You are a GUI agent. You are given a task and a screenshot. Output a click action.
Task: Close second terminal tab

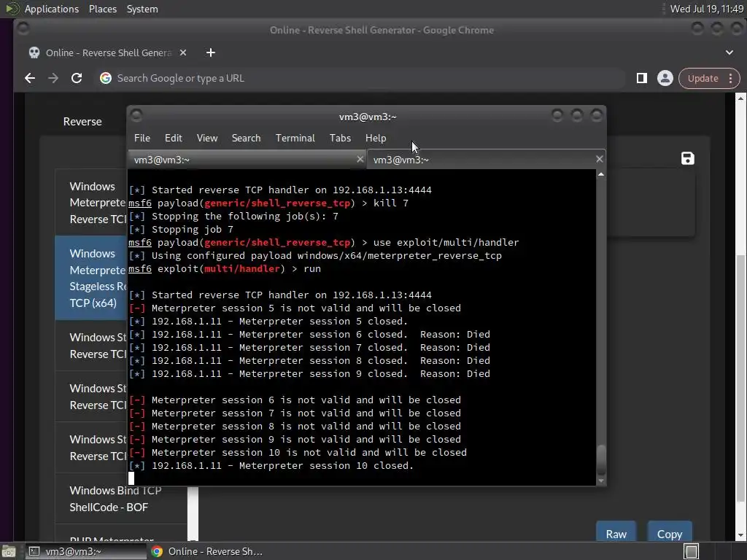point(600,159)
